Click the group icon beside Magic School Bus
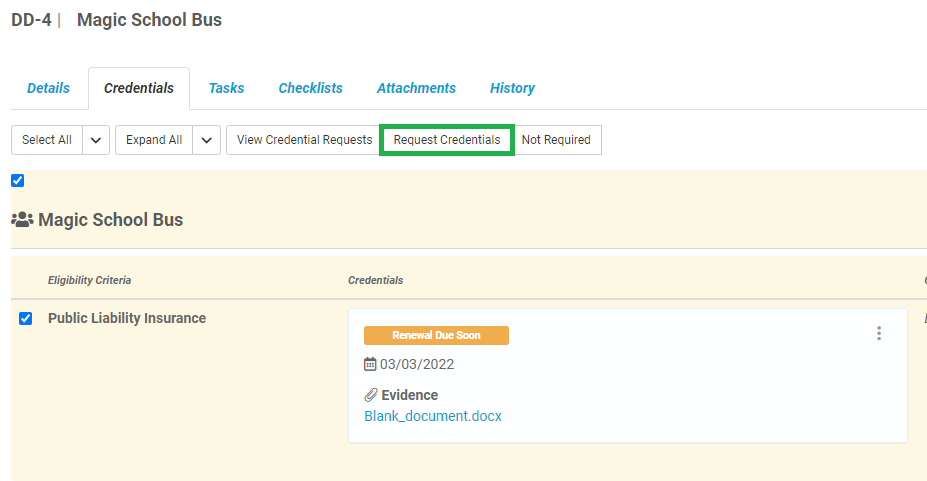 (22, 220)
